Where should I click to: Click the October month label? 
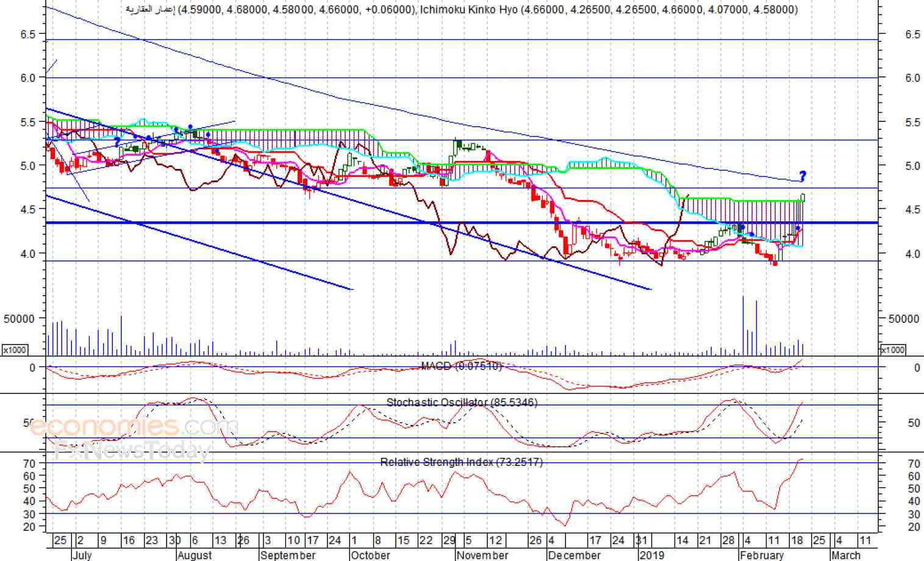pos(370,555)
